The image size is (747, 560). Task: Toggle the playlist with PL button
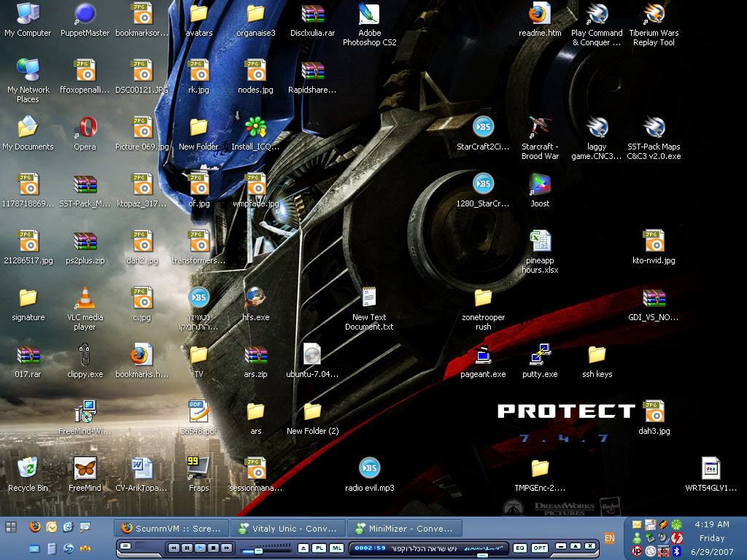point(320,548)
